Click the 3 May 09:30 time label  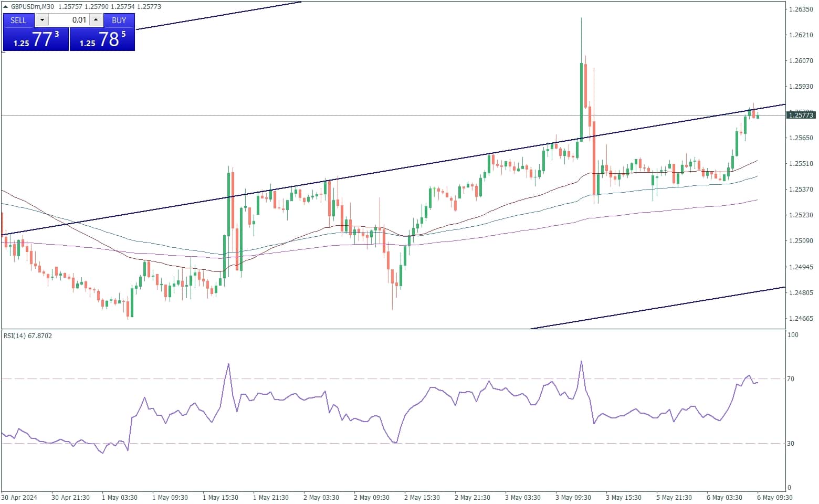pyautogui.click(x=573, y=498)
